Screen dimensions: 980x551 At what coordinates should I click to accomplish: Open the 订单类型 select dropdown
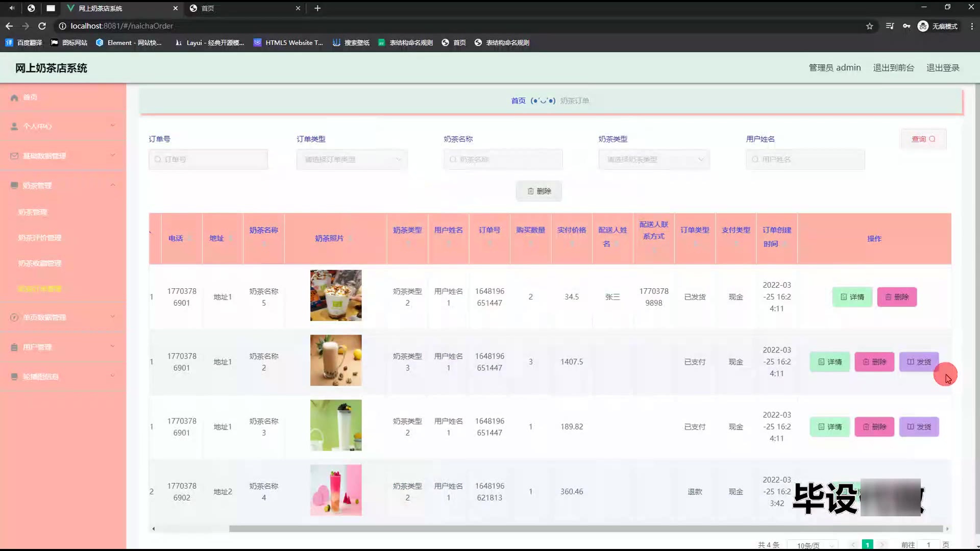352,160
